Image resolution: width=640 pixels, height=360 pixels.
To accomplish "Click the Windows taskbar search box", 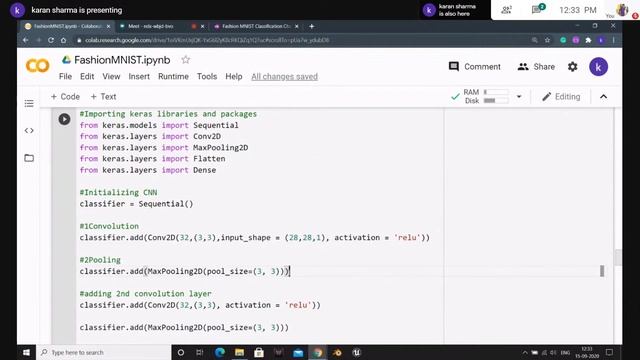I will click(x=104, y=352).
